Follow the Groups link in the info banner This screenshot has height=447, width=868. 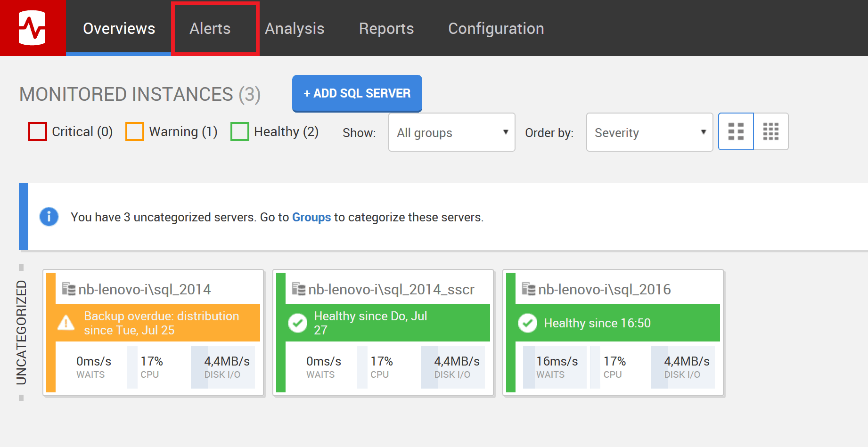(311, 217)
